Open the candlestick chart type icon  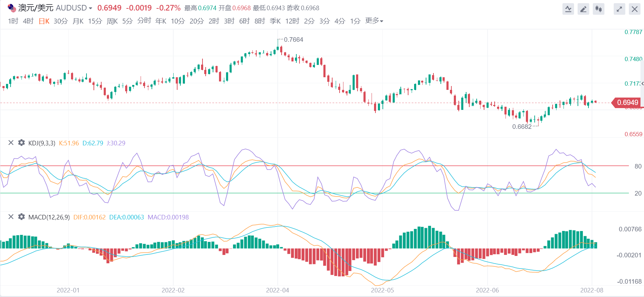(598, 9)
